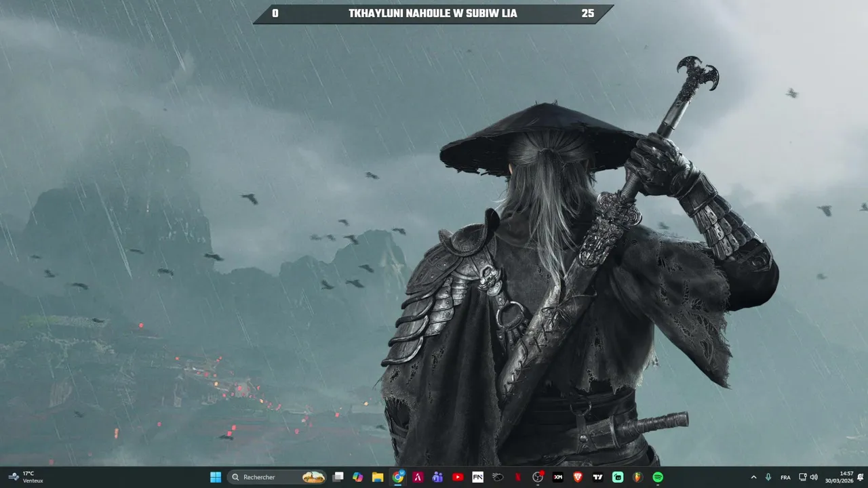This screenshot has height=488, width=868.
Task: Open the red A app icon
Action: tap(418, 477)
